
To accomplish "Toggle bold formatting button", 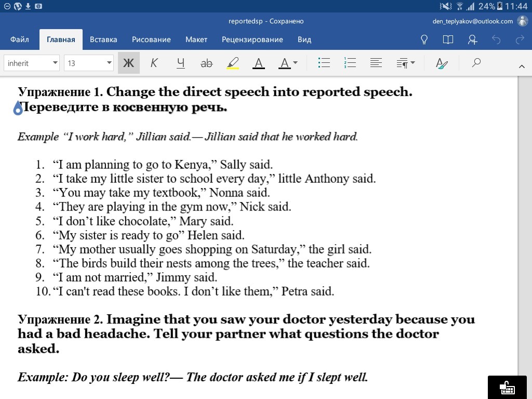I will [129, 63].
